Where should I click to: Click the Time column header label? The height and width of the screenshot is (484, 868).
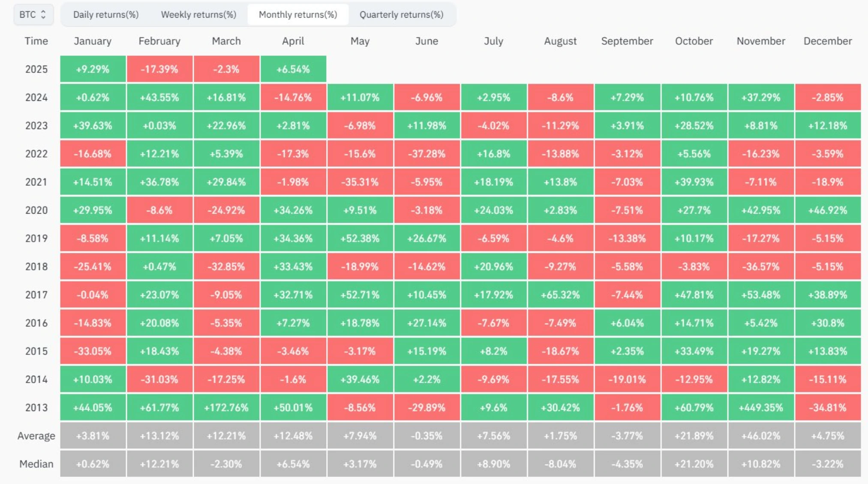point(36,41)
